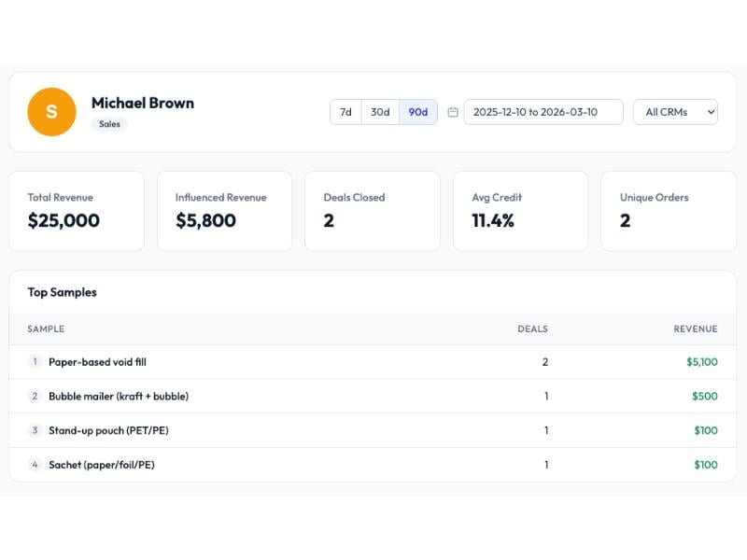The width and height of the screenshot is (747, 560).
Task: Click the Sales badge under Michael Brown
Action: point(110,124)
